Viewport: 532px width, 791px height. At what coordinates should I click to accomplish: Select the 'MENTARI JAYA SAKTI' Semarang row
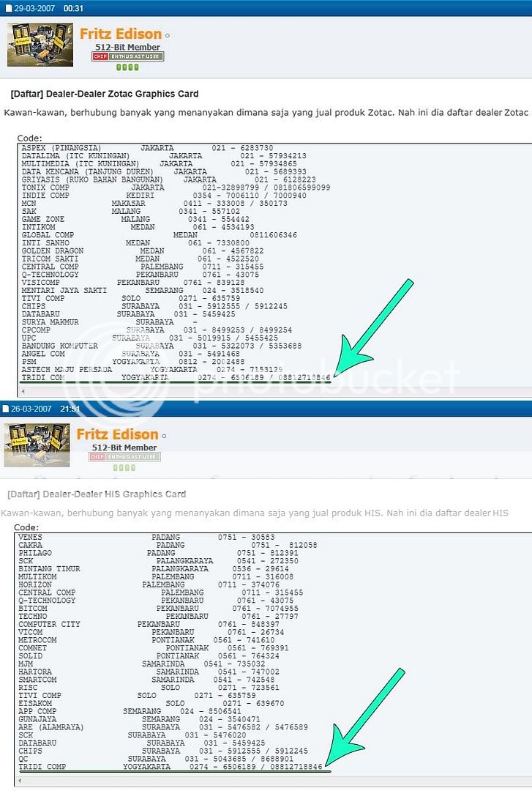(x=142, y=291)
